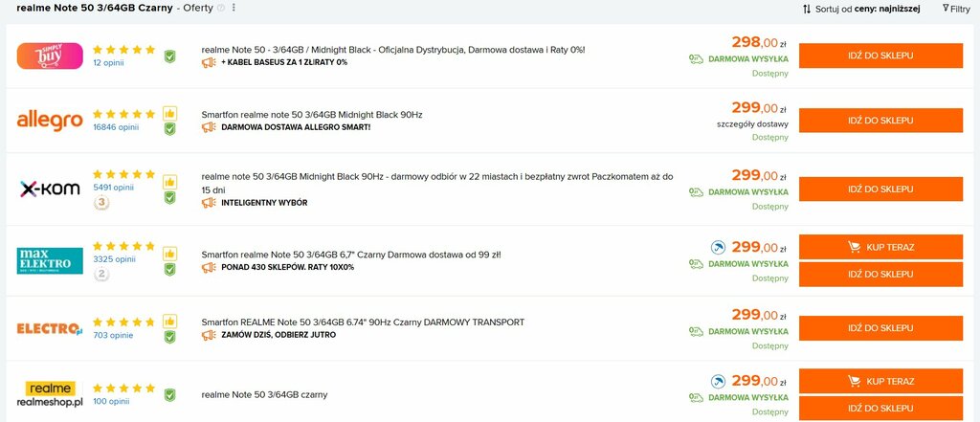This screenshot has height=422, width=980.
Task: Click the realmeshop.pl logo
Action: (x=50, y=394)
